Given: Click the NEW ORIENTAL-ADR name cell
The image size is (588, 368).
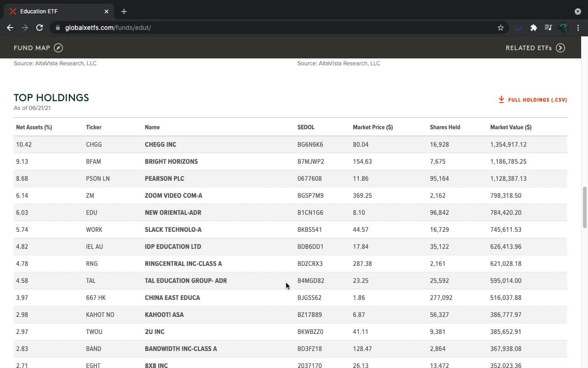Looking at the screenshot, I should (x=173, y=213).
